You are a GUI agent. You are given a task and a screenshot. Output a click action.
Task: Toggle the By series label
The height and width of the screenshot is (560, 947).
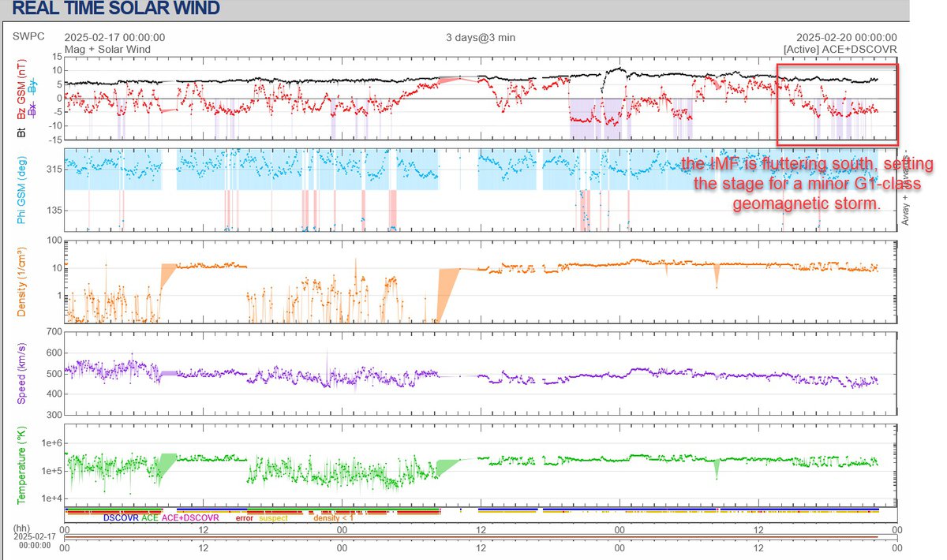pyautogui.click(x=32, y=87)
